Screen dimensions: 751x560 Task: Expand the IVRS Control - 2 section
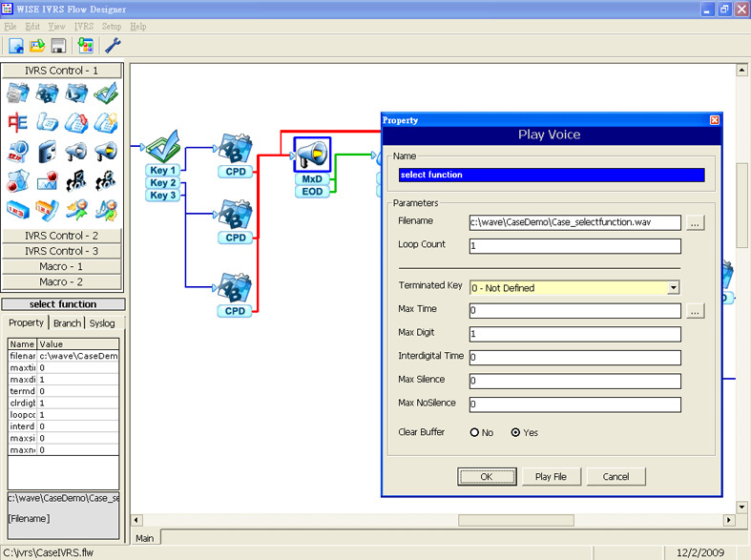tap(62, 236)
